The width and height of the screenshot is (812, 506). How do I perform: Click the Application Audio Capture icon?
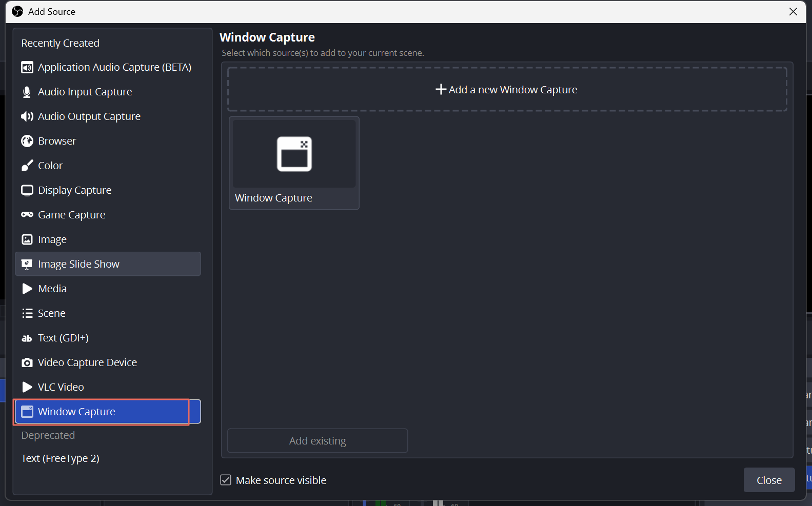[27, 67]
